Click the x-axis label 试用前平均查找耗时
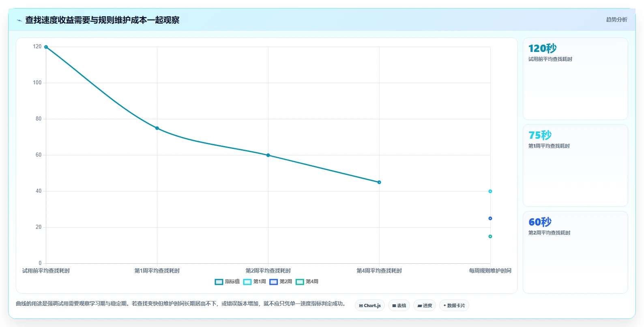Screen dimensions: 644x327 coord(46,271)
